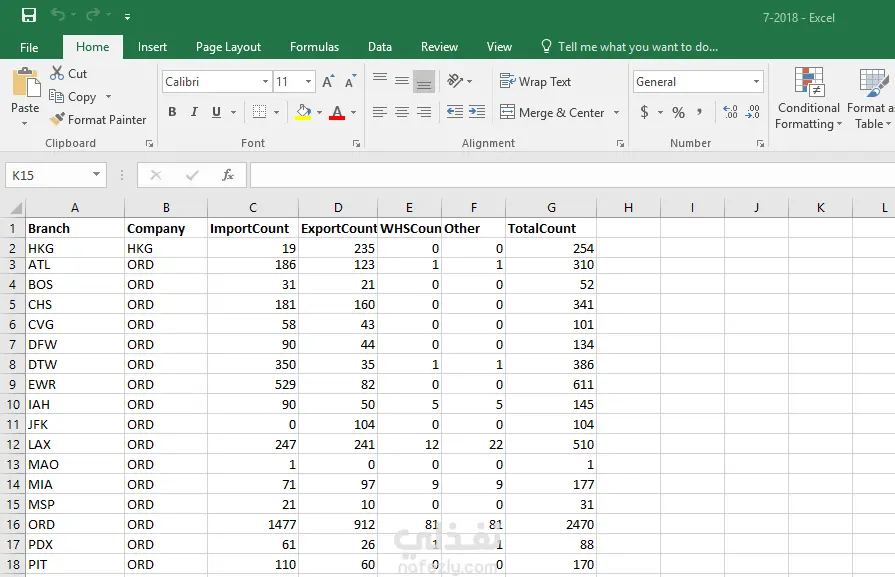Expand Fill Color palette arrow
This screenshot has width=895, height=577.
(320, 112)
